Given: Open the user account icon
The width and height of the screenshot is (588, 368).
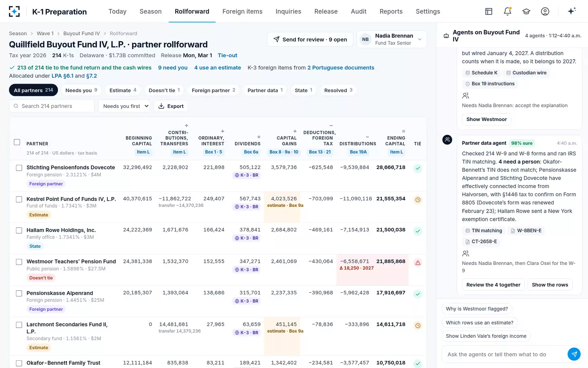Looking at the screenshot, I should (x=545, y=11).
